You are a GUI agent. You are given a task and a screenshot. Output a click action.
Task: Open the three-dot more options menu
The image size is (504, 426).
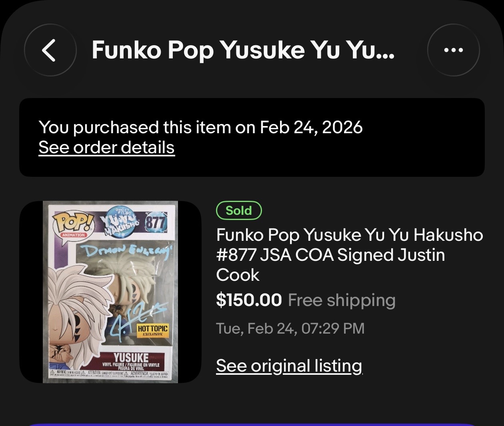tap(453, 50)
